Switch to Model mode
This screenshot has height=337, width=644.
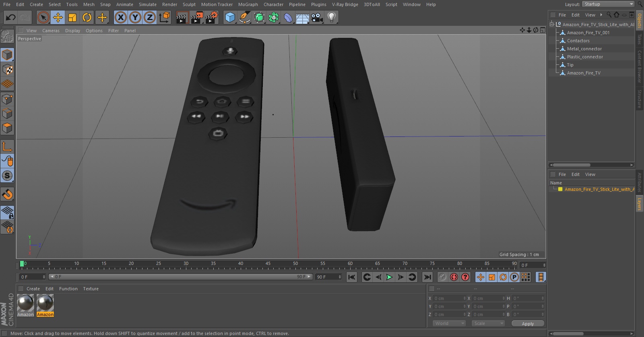point(7,55)
